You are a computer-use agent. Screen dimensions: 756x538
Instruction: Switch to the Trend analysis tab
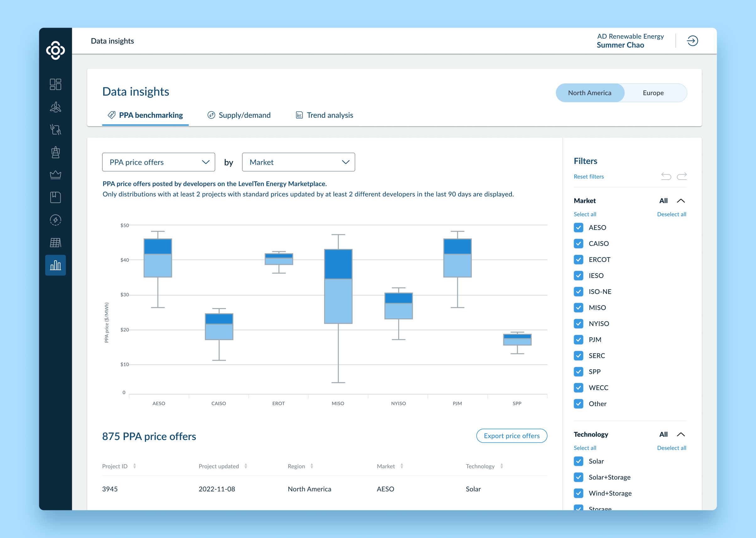click(x=324, y=115)
